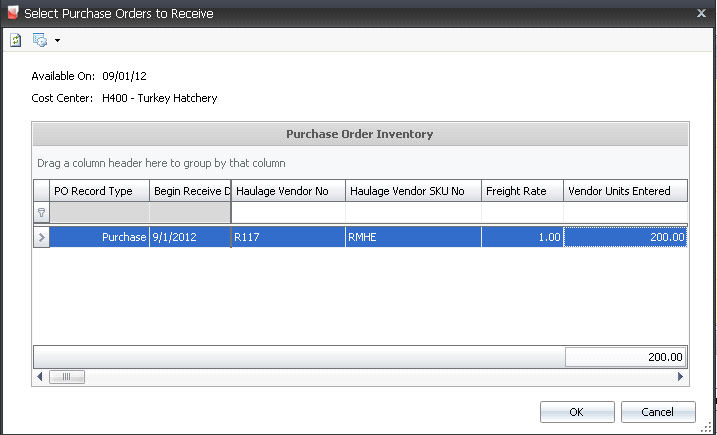Select the 1.00 freight rate cell
The width and height of the screenshot is (717, 435).
[x=522, y=237]
